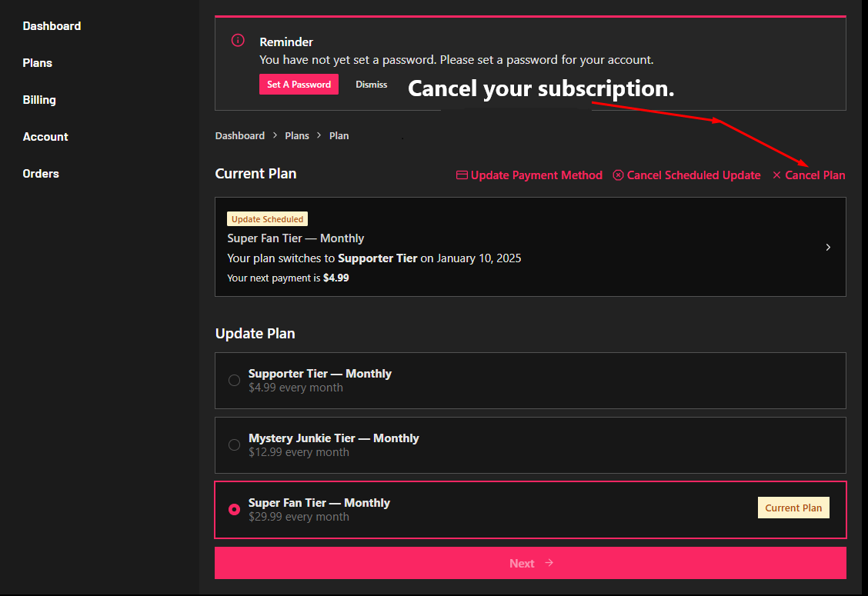Image resolution: width=868 pixels, height=596 pixels.
Task: Click the Cancel Plan link
Action: point(809,175)
